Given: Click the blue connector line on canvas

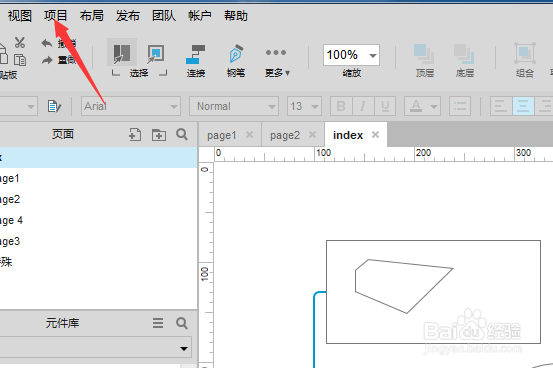Looking at the screenshot, I should [x=314, y=330].
